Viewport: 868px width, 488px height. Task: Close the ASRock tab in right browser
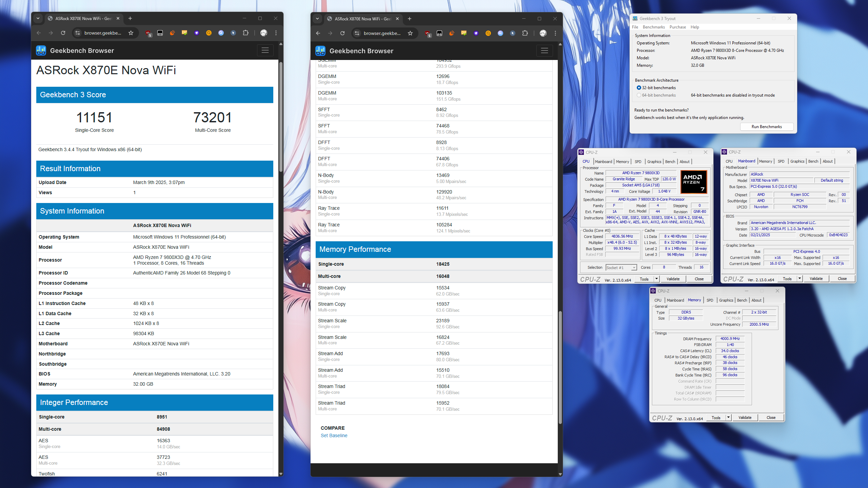click(397, 19)
